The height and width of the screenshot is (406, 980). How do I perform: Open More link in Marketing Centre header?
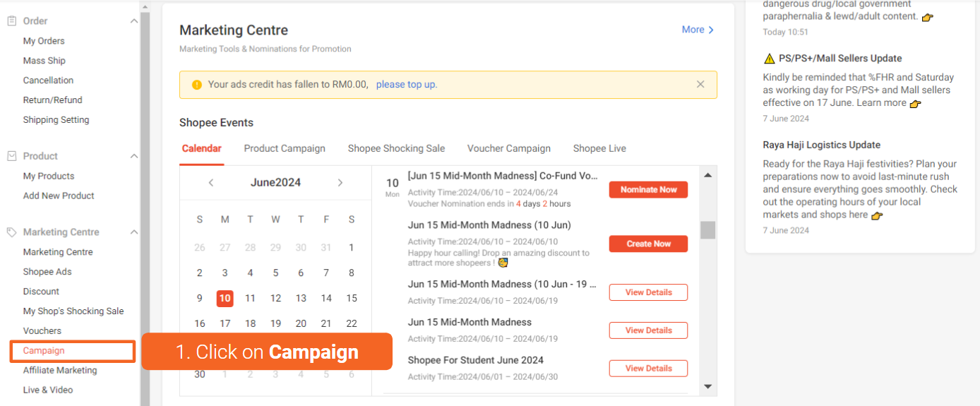[698, 30]
